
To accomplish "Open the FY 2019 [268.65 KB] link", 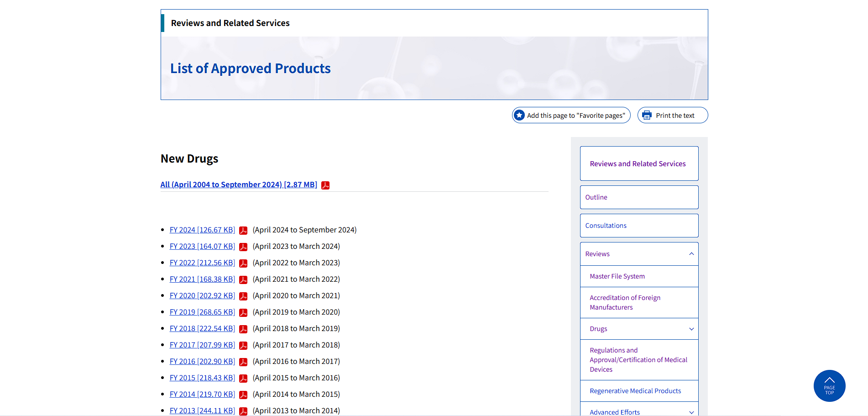I will pos(202,312).
